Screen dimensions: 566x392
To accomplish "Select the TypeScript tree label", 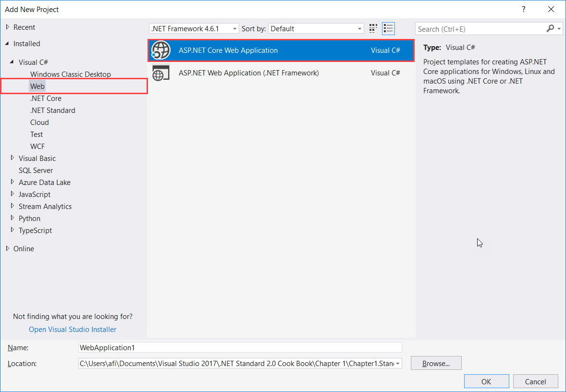I will [36, 230].
